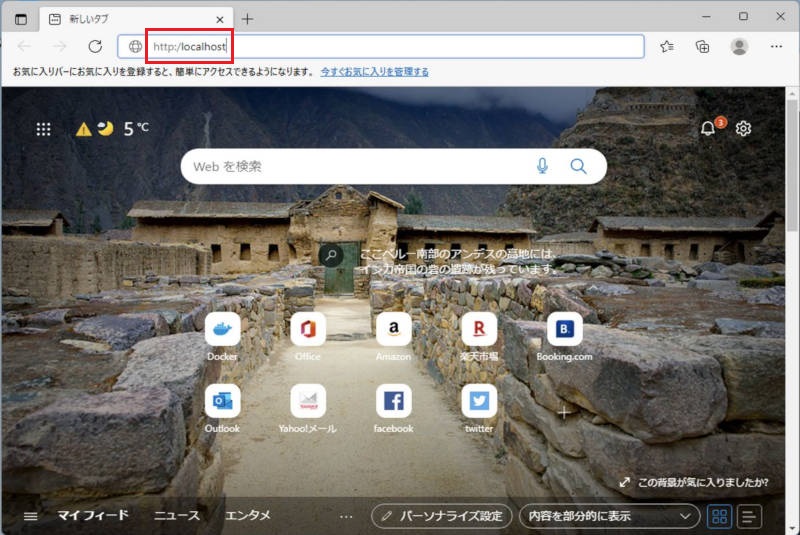Click the Collections icon in toolbar
The image size is (800, 535).
pos(703,47)
